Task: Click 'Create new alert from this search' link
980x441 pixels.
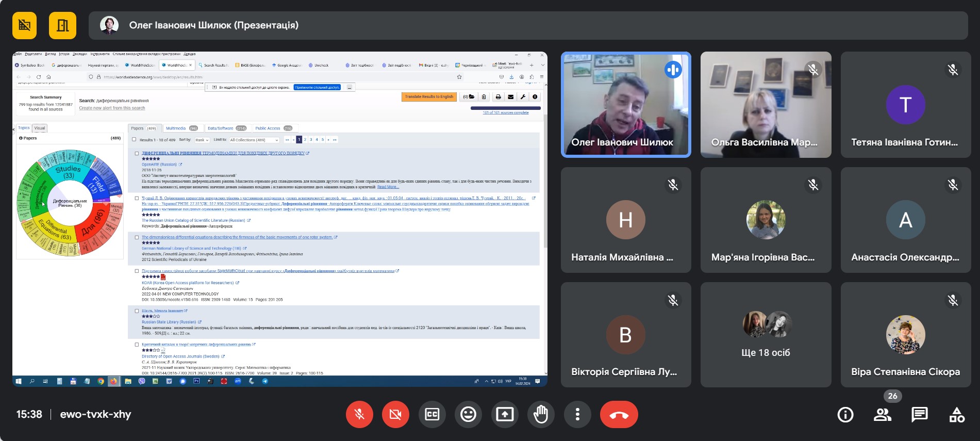Action: click(112, 108)
